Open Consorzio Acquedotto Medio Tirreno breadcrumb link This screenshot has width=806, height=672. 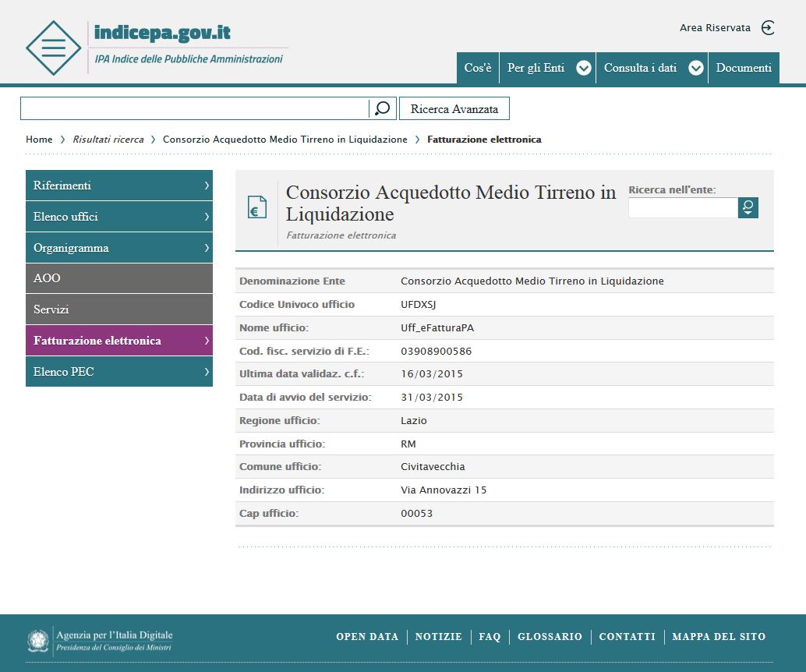[285, 140]
